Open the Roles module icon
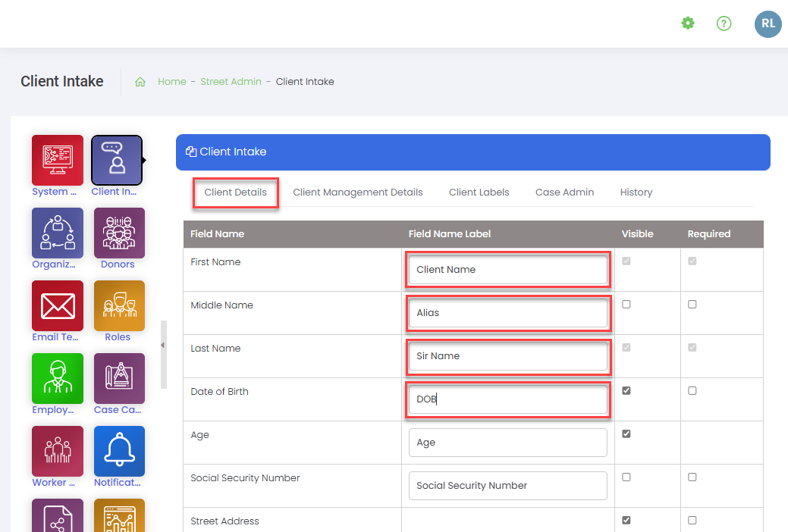The image size is (788, 532). click(x=119, y=305)
